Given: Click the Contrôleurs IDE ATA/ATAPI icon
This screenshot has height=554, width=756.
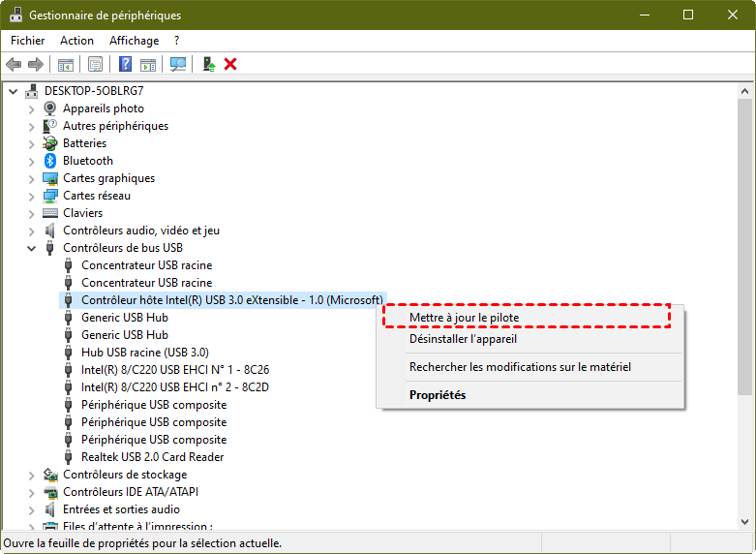Looking at the screenshot, I should [x=50, y=492].
